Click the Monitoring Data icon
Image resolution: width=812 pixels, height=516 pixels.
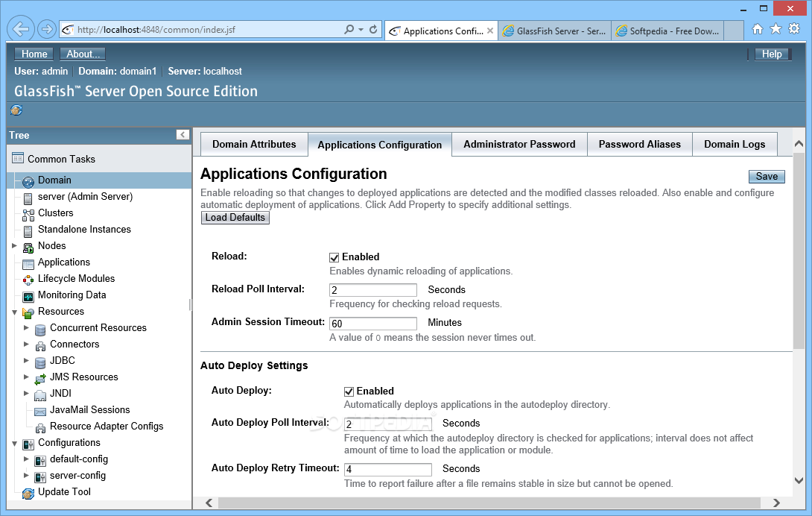click(28, 296)
